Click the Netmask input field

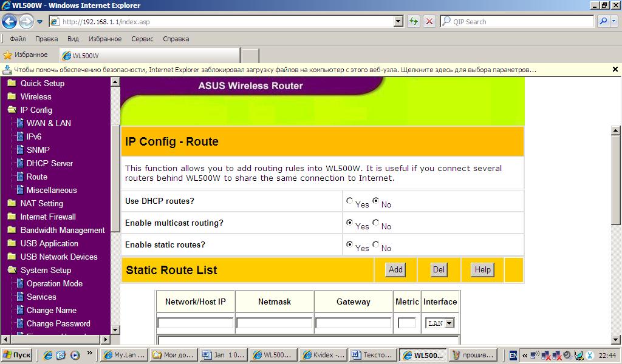click(274, 323)
